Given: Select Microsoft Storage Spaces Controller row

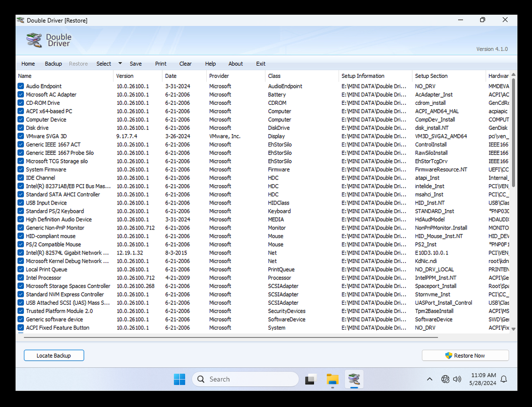Looking at the screenshot, I should coord(263,286).
